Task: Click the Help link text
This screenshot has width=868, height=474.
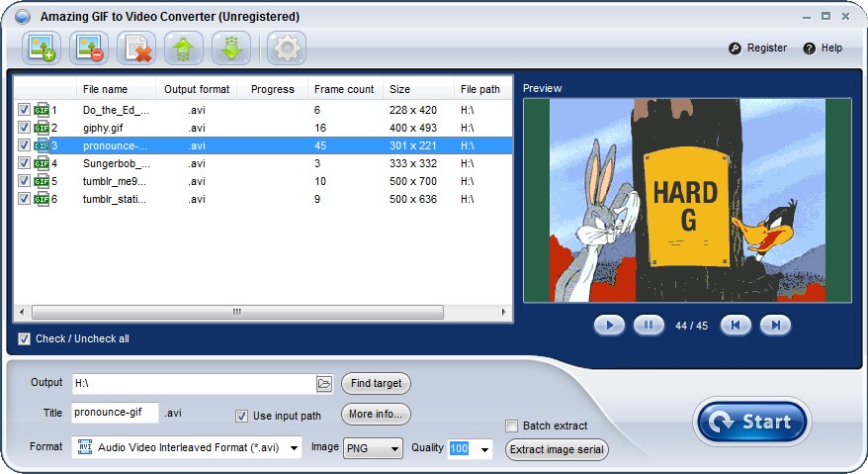Action: point(831,48)
